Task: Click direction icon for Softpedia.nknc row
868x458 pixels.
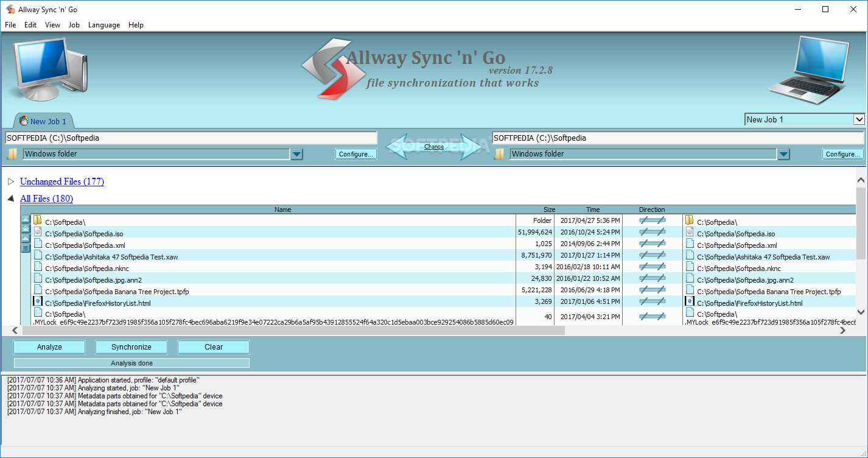Action: (x=652, y=267)
